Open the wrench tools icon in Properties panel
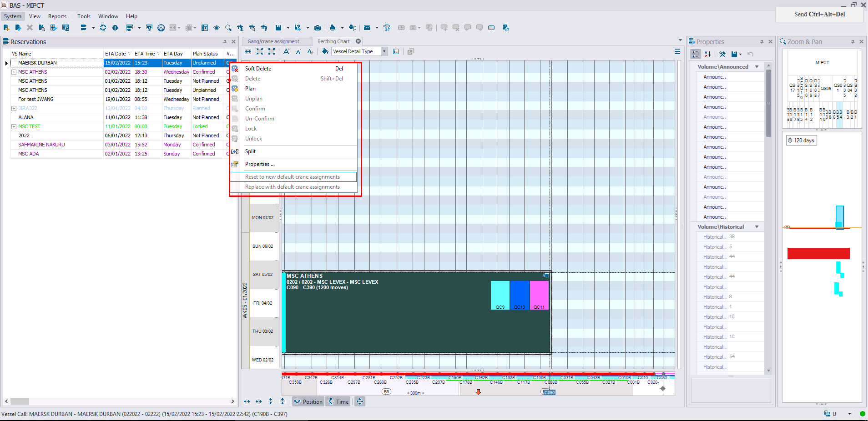The image size is (868, 421). click(722, 54)
